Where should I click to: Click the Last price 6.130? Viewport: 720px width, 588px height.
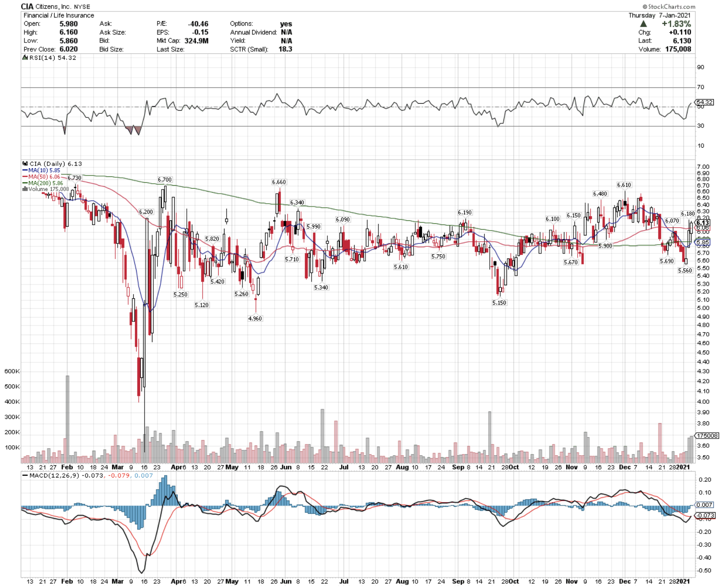coord(682,41)
